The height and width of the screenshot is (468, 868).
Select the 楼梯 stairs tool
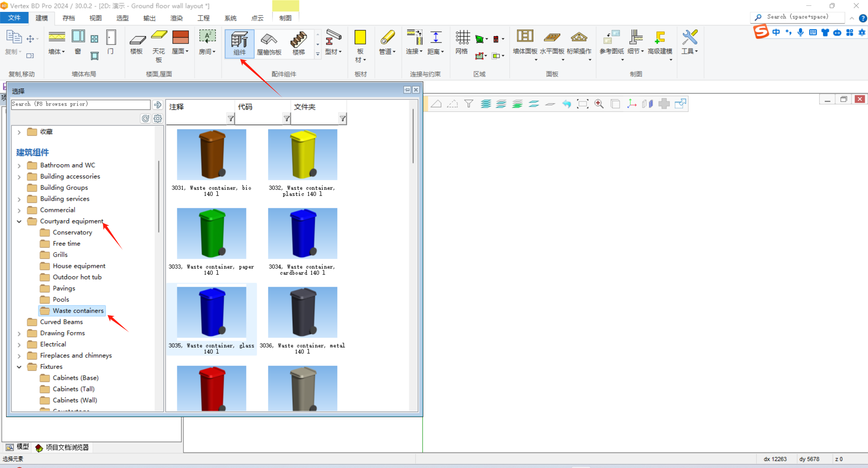tap(298, 43)
